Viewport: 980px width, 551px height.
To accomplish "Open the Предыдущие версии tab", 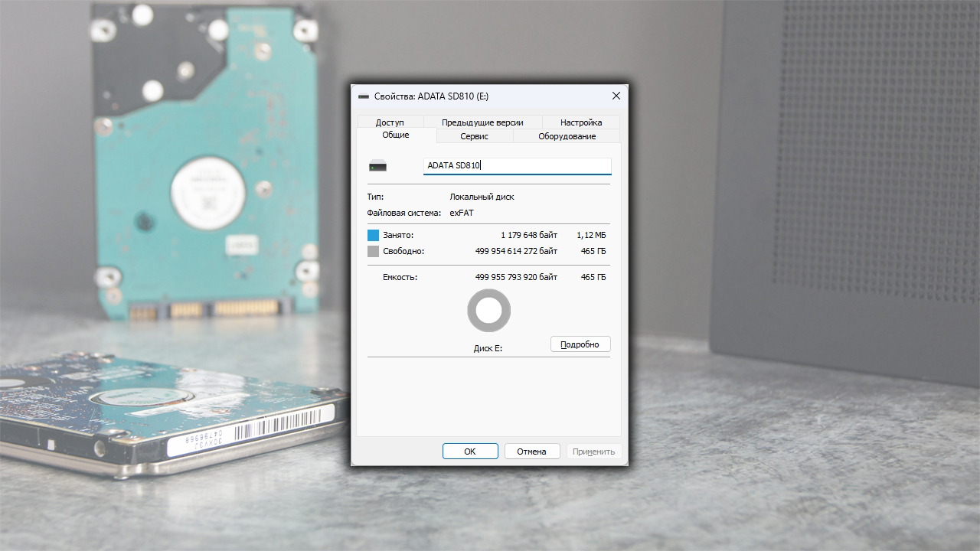I will click(x=482, y=122).
